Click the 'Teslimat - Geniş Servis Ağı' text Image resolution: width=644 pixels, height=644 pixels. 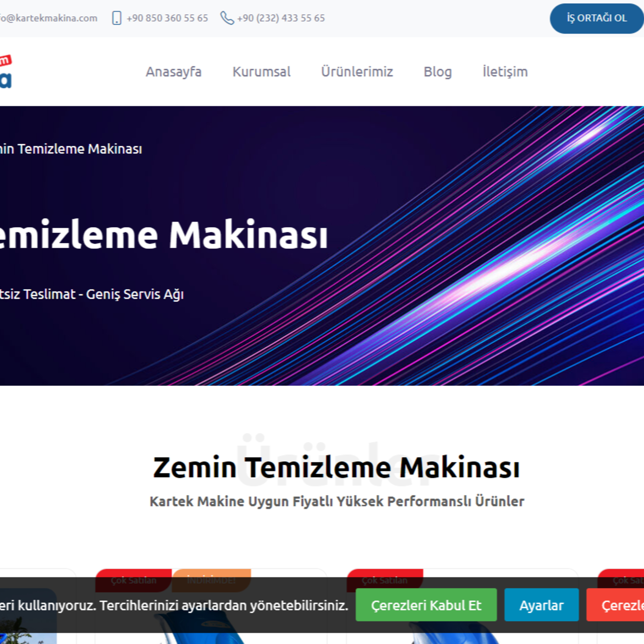(x=104, y=294)
